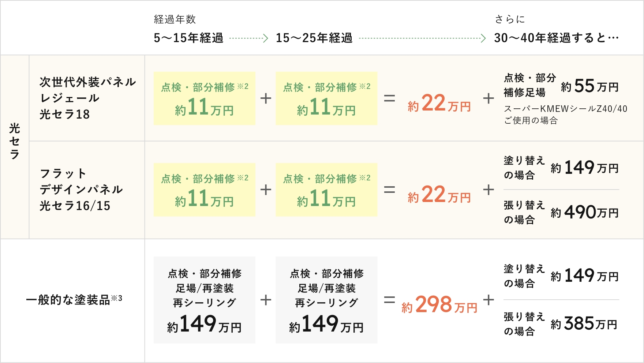This screenshot has height=363, width=644.
Task: Click the plus sign after 約298万円
Action: (488, 300)
